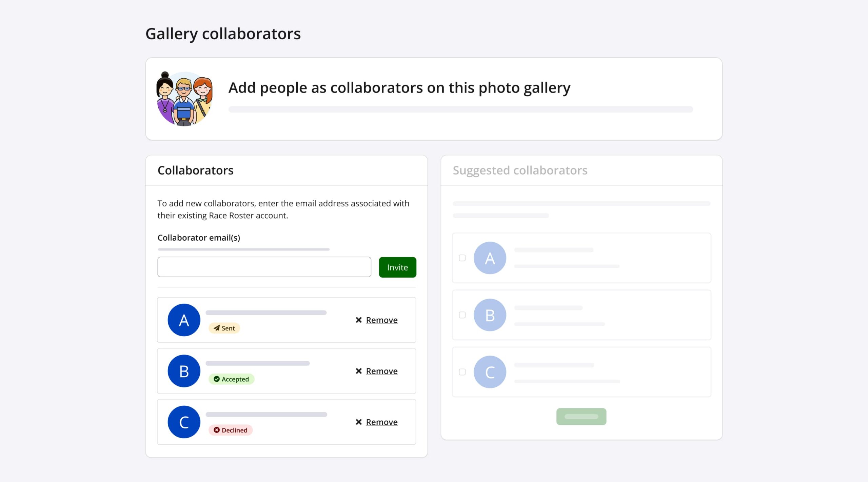Viewport: 868px width, 482px height.
Task: Click the dark blue A avatar circle
Action: (184, 320)
